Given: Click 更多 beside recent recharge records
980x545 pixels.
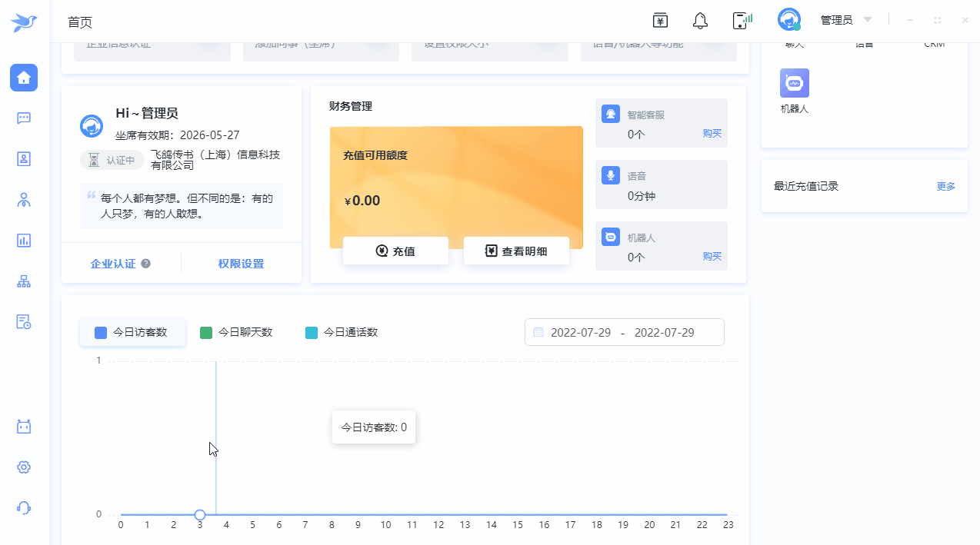Looking at the screenshot, I should (945, 186).
